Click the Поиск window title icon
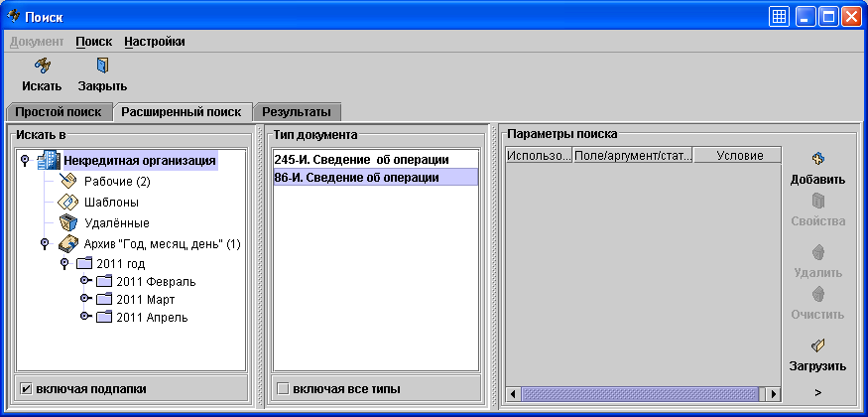Viewport: 868px width, 417px height. coord(14,17)
